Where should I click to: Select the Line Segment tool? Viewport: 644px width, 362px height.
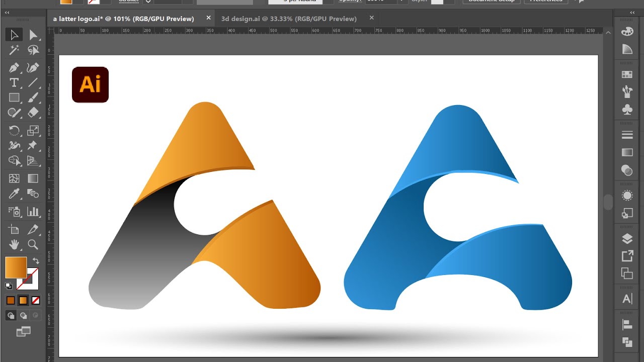tap(33, 82)
